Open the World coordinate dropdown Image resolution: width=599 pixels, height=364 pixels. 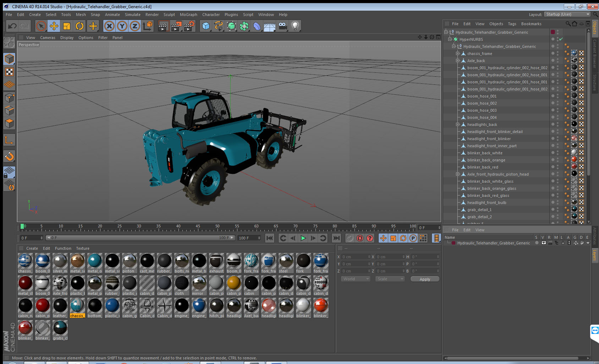pyautogui.click(x=356, y=279)
